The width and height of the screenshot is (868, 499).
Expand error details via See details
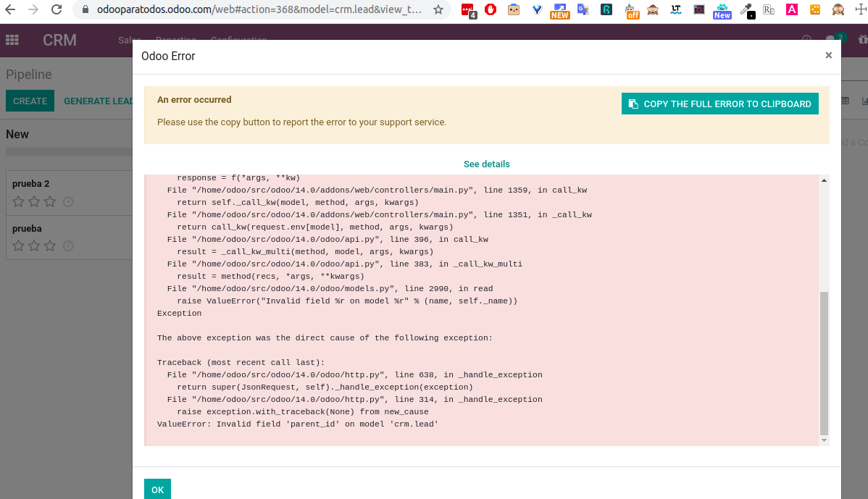point(486,164)
